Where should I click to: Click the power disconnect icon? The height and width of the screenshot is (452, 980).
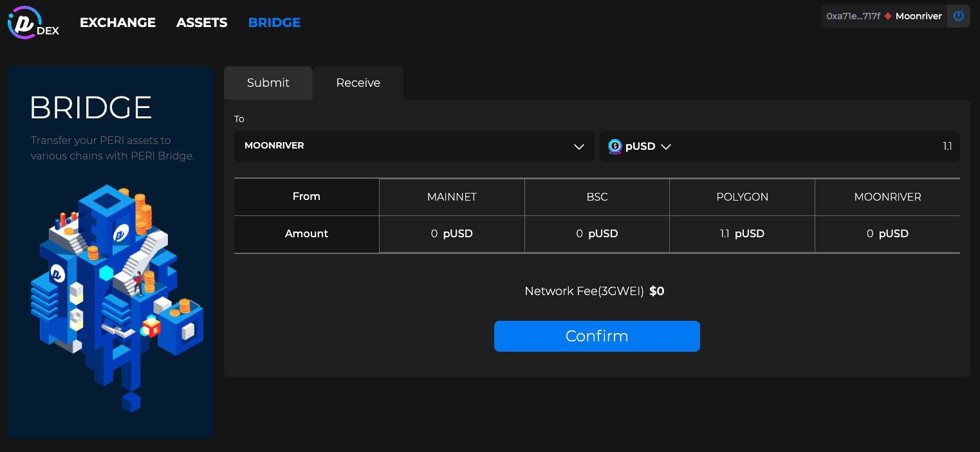[959, 16]
